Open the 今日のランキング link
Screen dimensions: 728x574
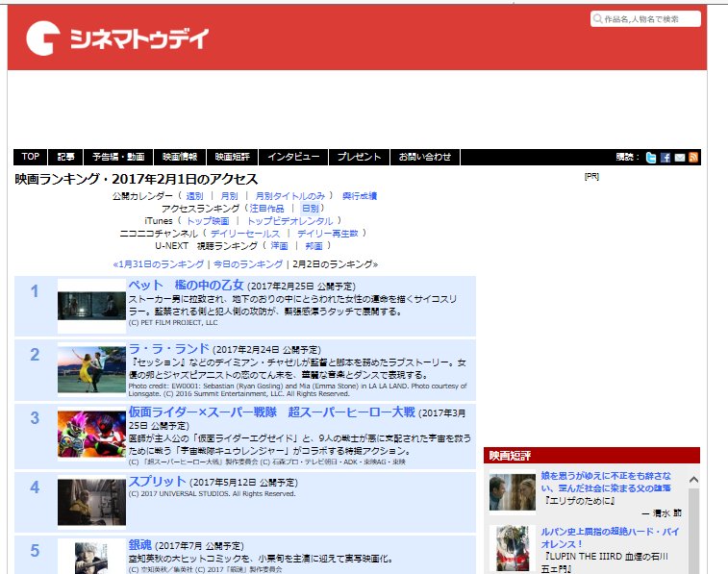click(x=248, y=264)
